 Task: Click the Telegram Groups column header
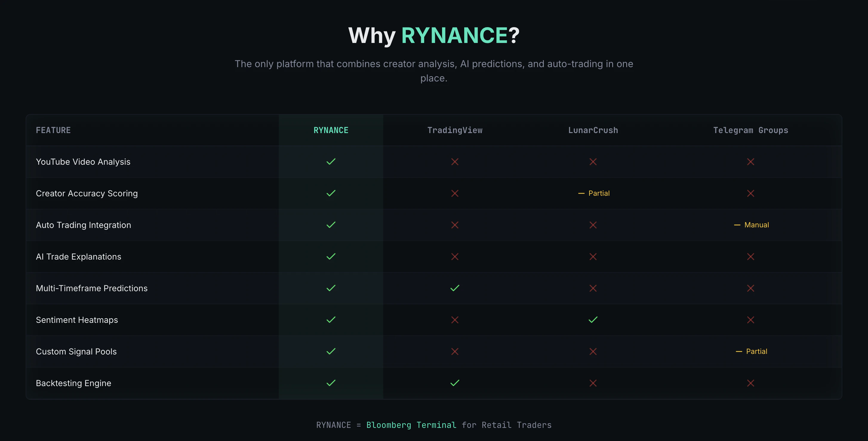750,130
